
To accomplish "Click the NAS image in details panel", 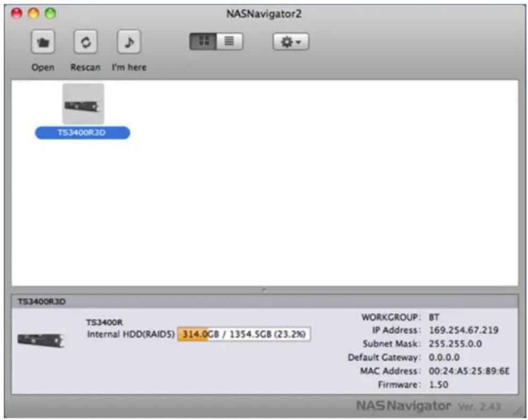I will click(x=40, y=340).
